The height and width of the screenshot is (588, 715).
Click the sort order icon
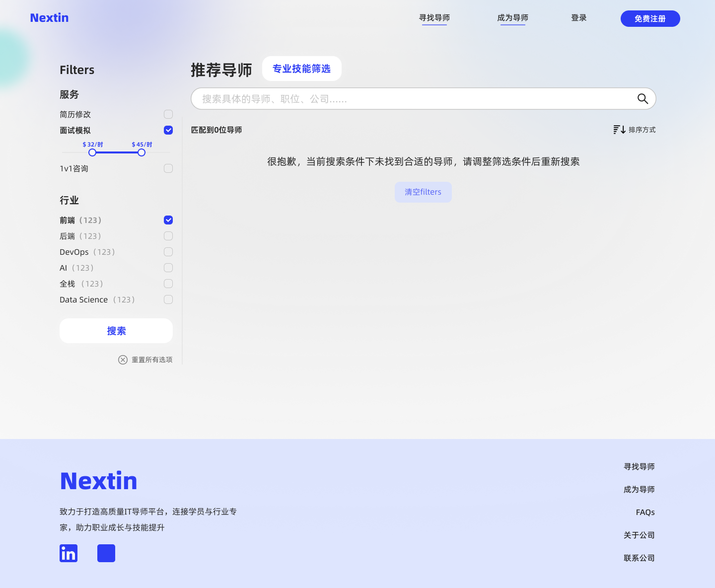point(619,130)
